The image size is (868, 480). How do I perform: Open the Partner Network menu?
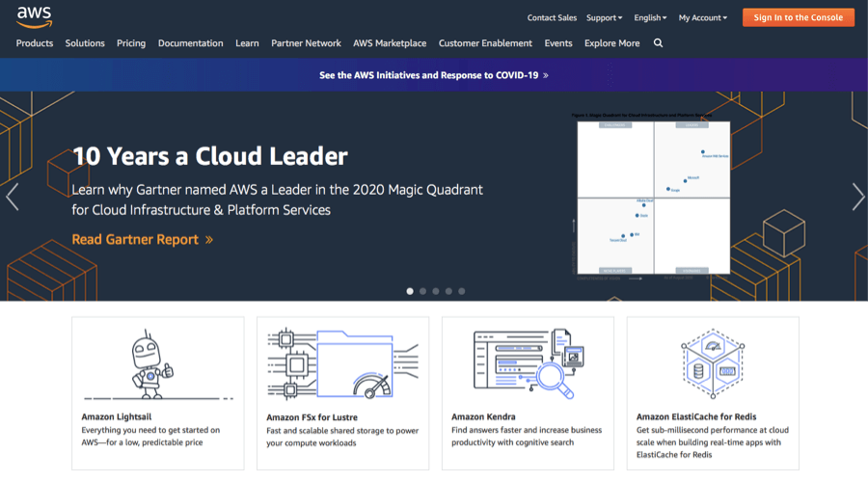click(306, 43)
